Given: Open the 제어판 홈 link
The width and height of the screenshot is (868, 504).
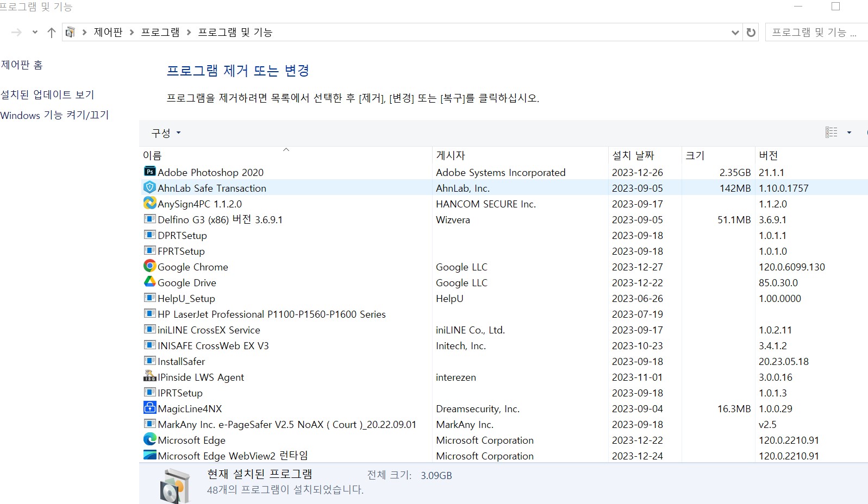Looking at the screenshot, I should 22,65.
